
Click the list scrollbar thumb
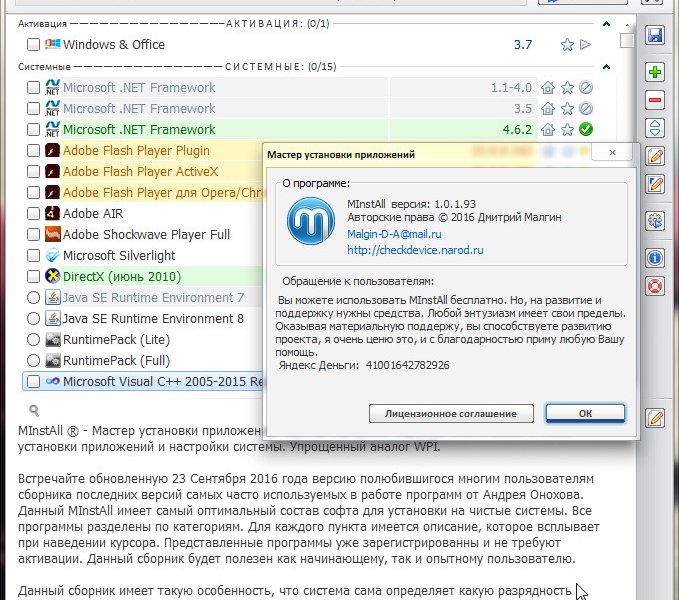click(x=627, y=40)
